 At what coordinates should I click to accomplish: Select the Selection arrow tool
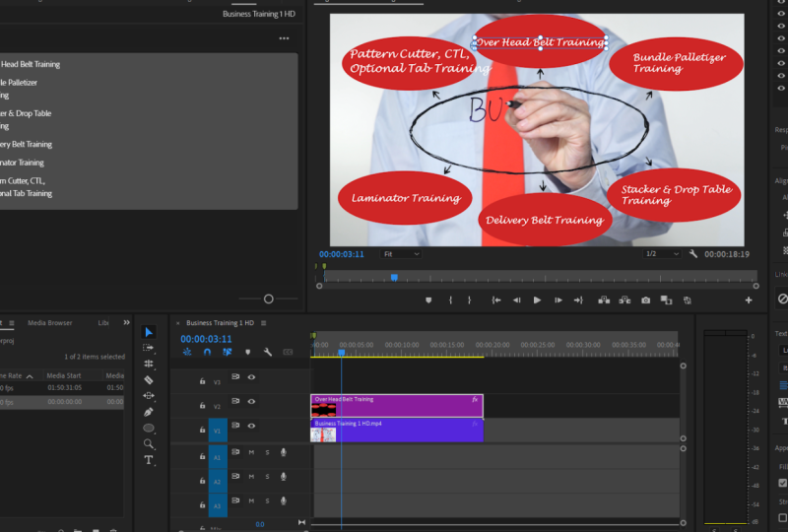point(149,332)
